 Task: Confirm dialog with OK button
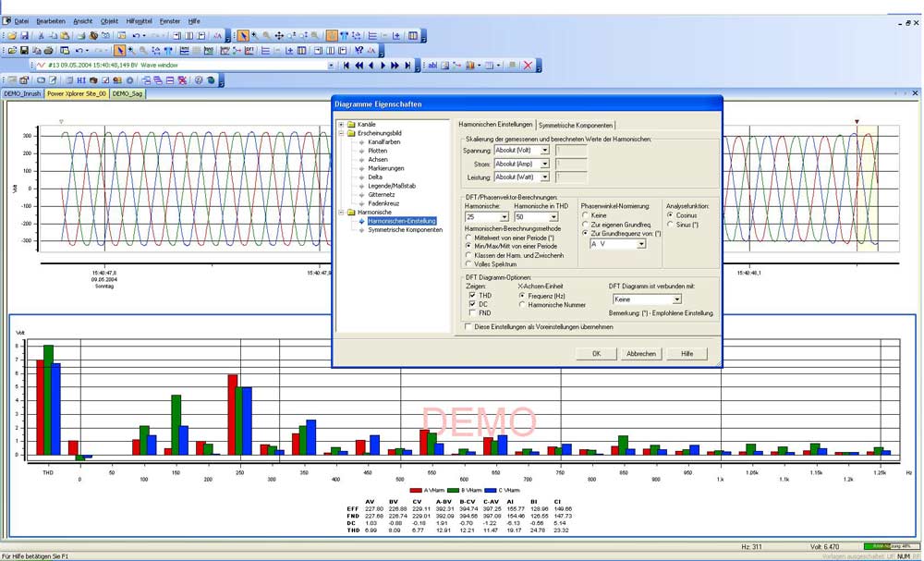(596, 354)
